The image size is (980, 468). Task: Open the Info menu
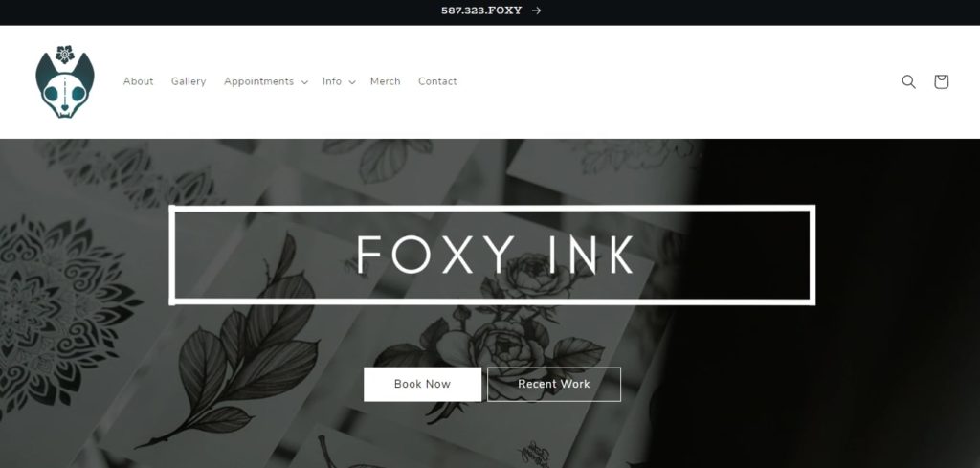332,82
